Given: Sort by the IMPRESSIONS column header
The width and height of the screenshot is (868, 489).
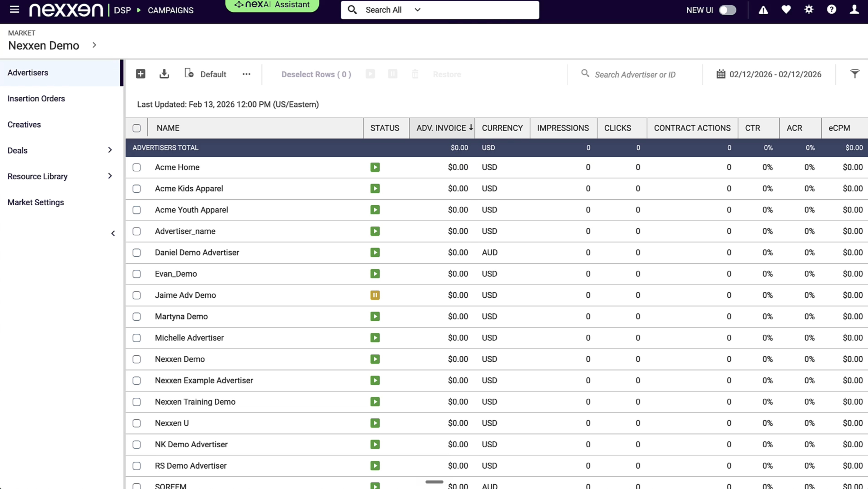Looking at the screenshot, I should [x=563, y=128].
